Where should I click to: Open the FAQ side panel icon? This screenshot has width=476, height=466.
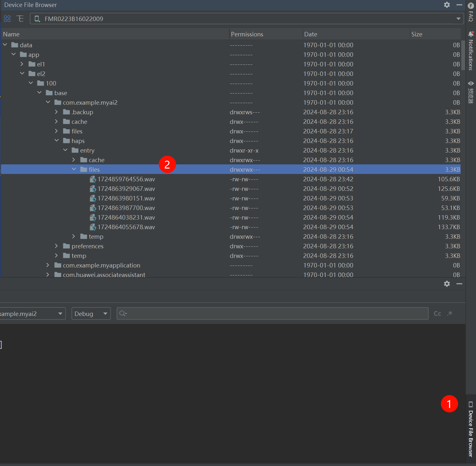pyautogui.click(x=471, y=11)
